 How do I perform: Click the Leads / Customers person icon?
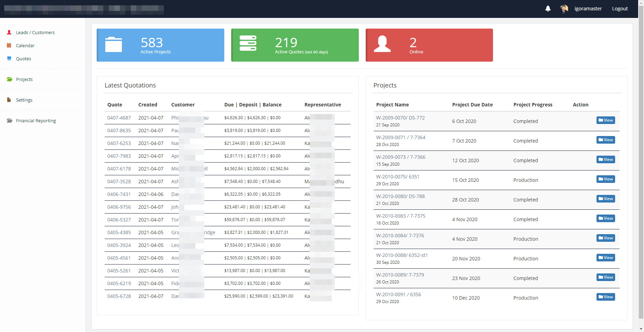tap(9, 32)
